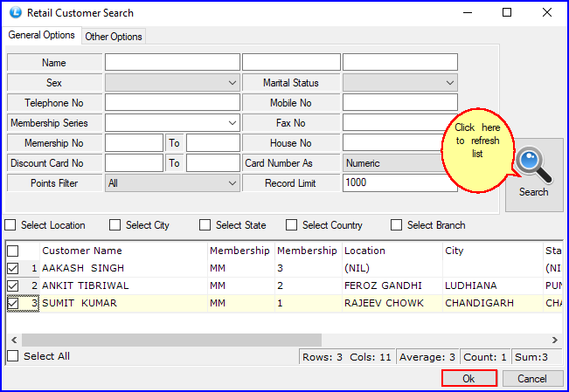Toggle the Select All checkbox

[x=13, y=356]
